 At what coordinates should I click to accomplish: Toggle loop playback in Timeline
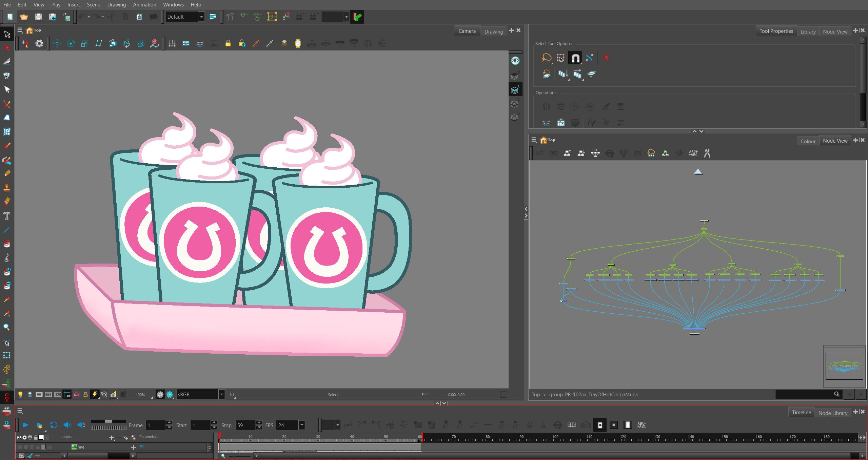coord(54,425)
